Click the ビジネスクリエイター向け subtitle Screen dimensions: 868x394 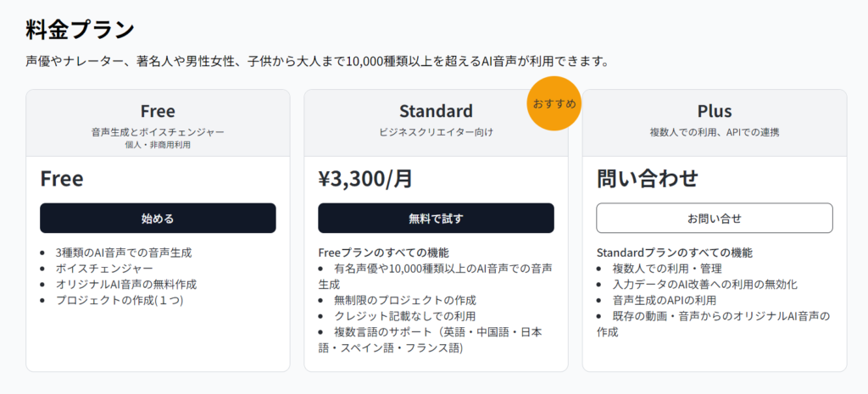tap(437, 132)
